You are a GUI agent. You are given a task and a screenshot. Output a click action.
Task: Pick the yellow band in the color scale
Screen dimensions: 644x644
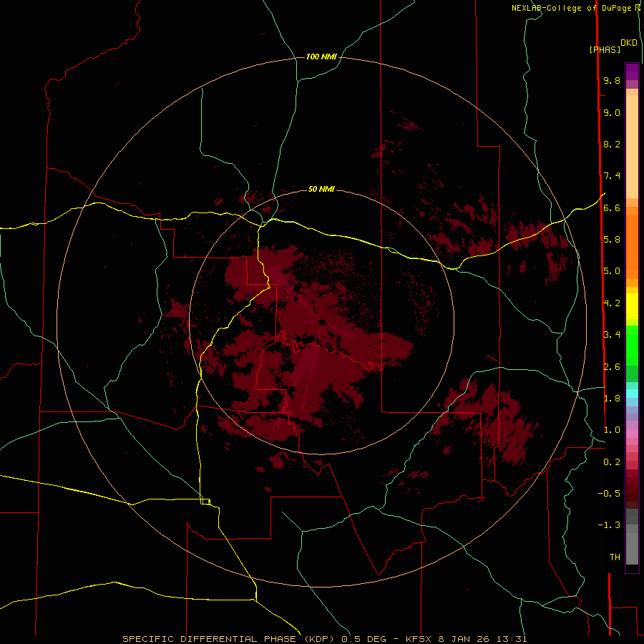click(x=632, y=306)
